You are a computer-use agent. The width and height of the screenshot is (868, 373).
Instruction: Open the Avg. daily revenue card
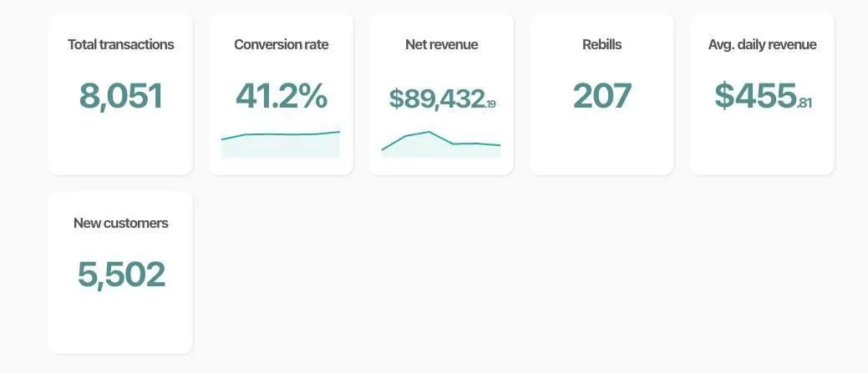(762, 94)
